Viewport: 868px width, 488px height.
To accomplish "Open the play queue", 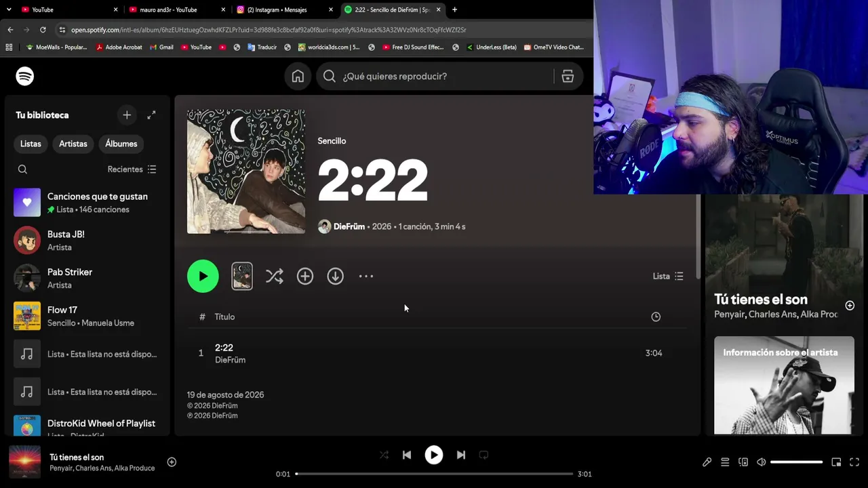I will coord(725,462).
